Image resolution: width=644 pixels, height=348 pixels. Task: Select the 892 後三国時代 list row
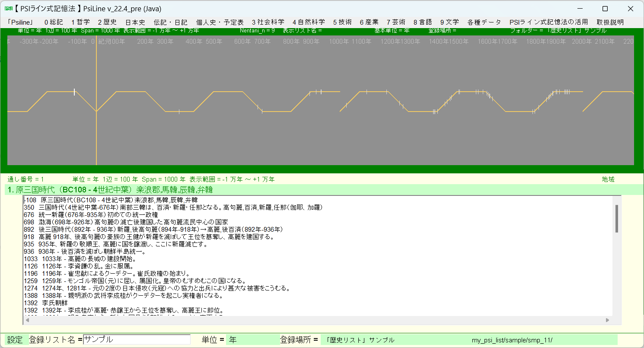click(318, 230)
